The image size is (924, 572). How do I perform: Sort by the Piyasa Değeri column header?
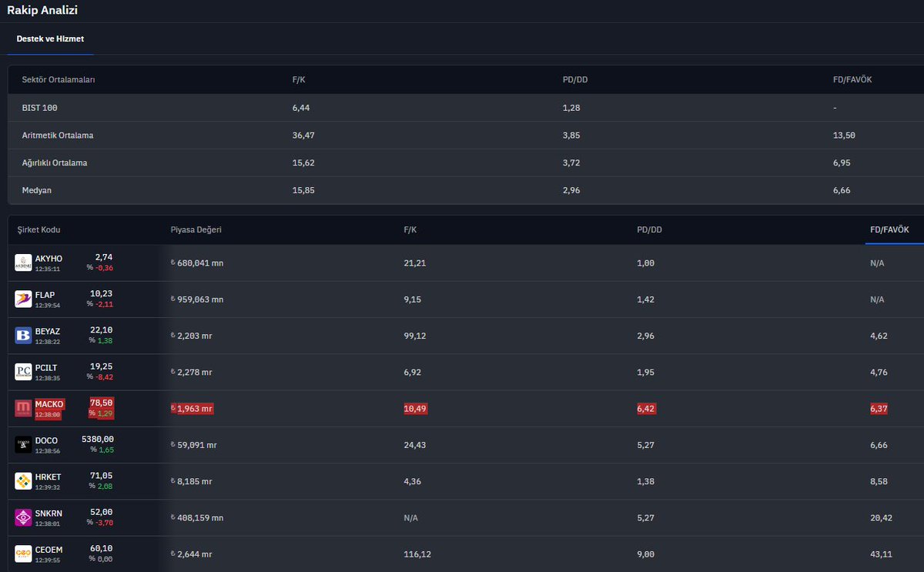(196, 229)
